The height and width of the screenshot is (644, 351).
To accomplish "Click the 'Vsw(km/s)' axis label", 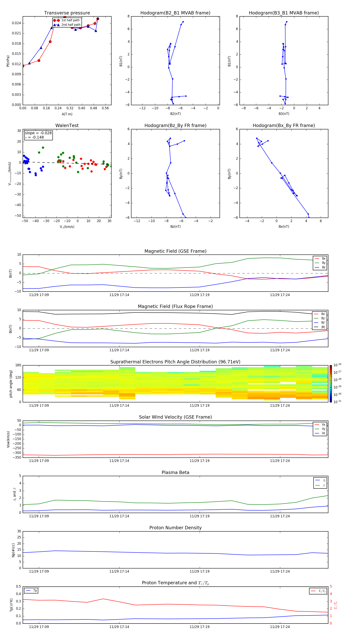I will (8, 439).
